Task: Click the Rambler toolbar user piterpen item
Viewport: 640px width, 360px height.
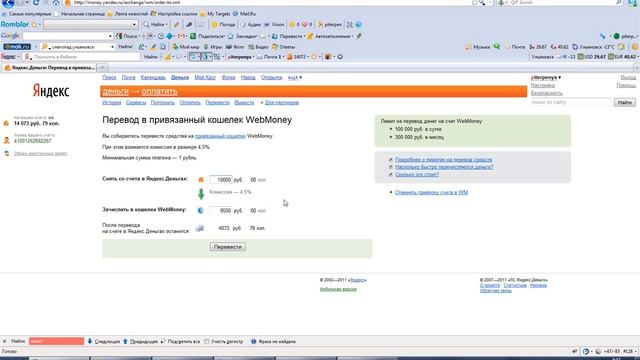Action: point(330,24)
